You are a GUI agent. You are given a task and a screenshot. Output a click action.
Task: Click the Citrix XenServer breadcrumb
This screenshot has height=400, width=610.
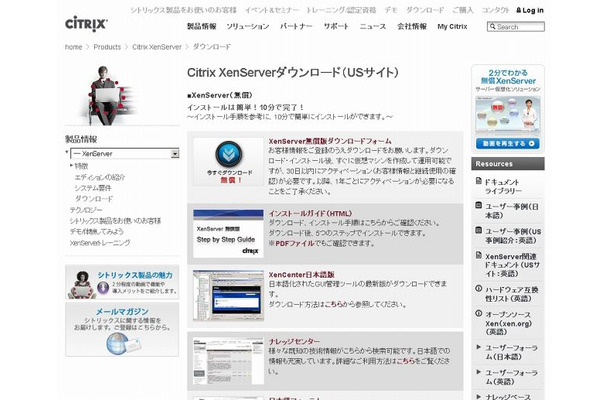[x=157, y=47]
